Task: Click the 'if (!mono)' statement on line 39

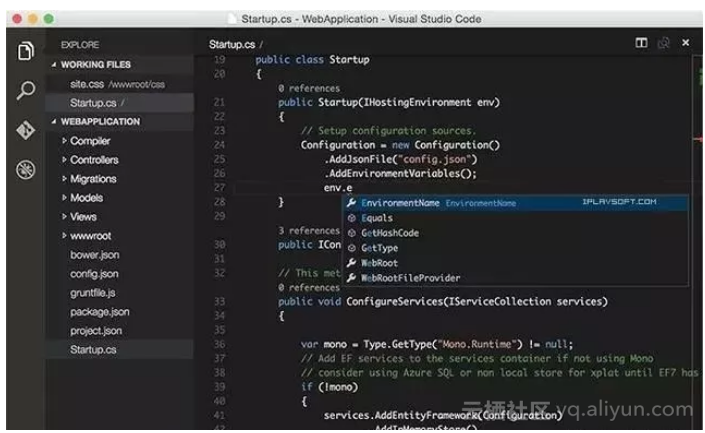Action: point(330,387)
